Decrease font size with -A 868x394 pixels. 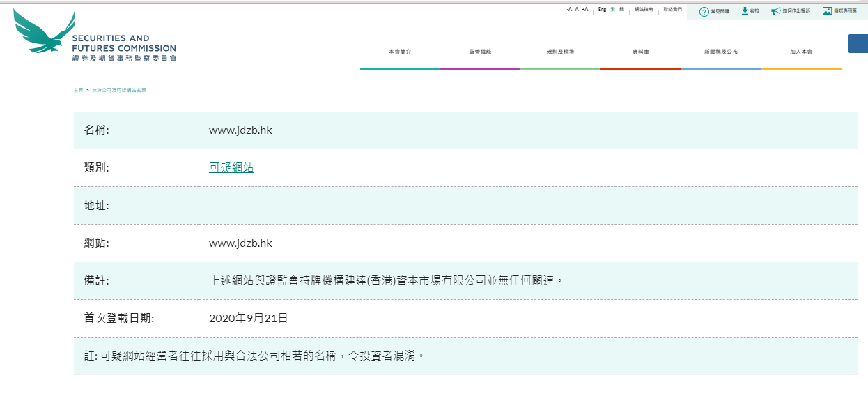pos(569,10)
